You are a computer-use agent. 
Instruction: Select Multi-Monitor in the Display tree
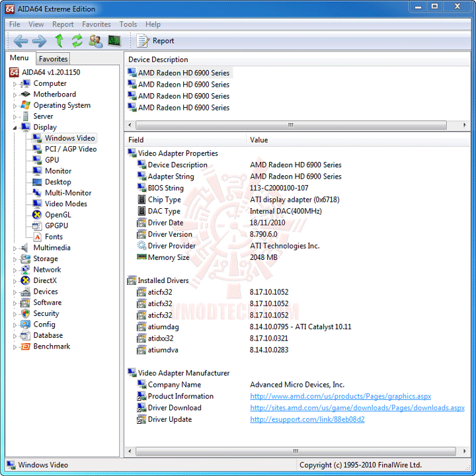pyautogui.click(x=62, y=193)
